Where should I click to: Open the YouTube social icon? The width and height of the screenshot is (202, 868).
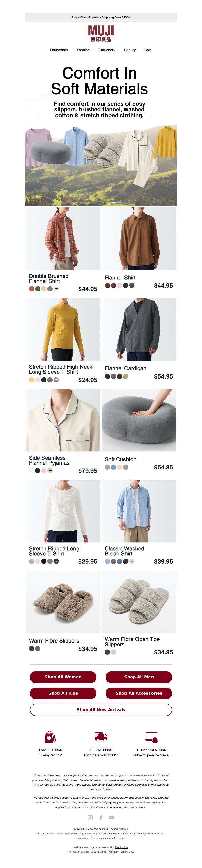click(111, 817)
